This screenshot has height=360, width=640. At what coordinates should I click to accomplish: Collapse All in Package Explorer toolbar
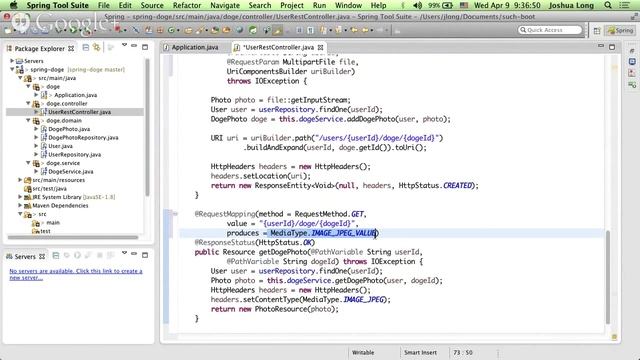tap(86, 48)
